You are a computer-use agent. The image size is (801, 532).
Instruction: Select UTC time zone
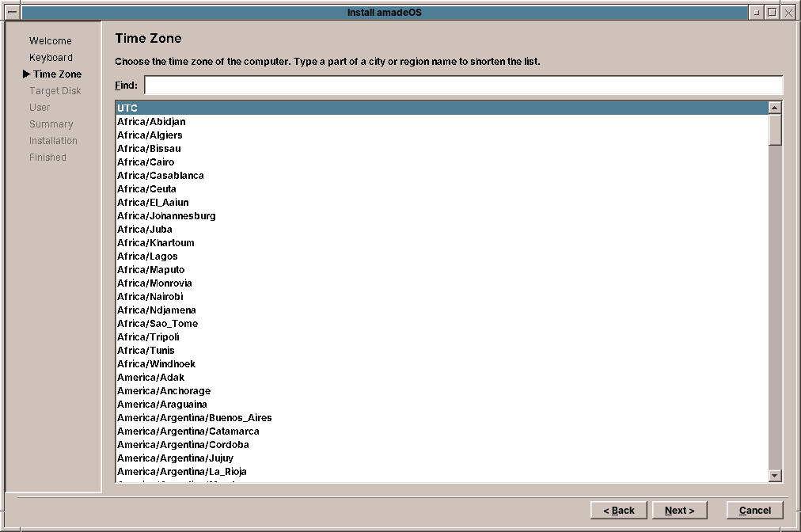tap(442, 108)
